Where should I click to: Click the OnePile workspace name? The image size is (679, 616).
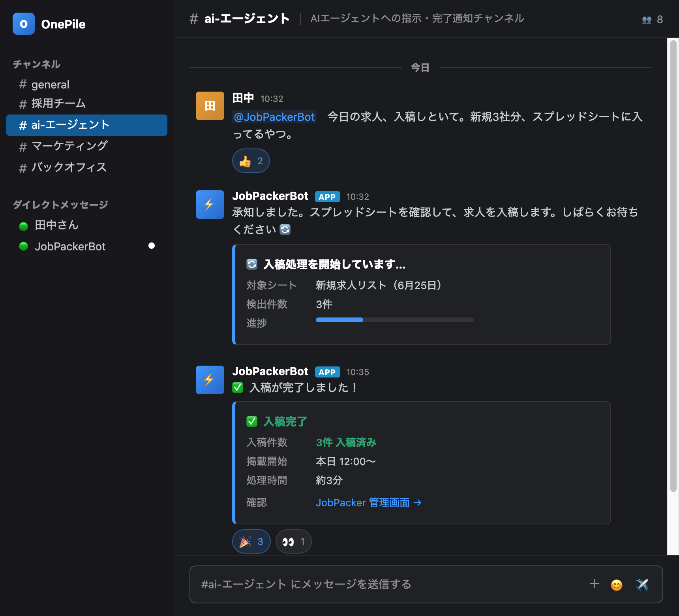[63, 24]
